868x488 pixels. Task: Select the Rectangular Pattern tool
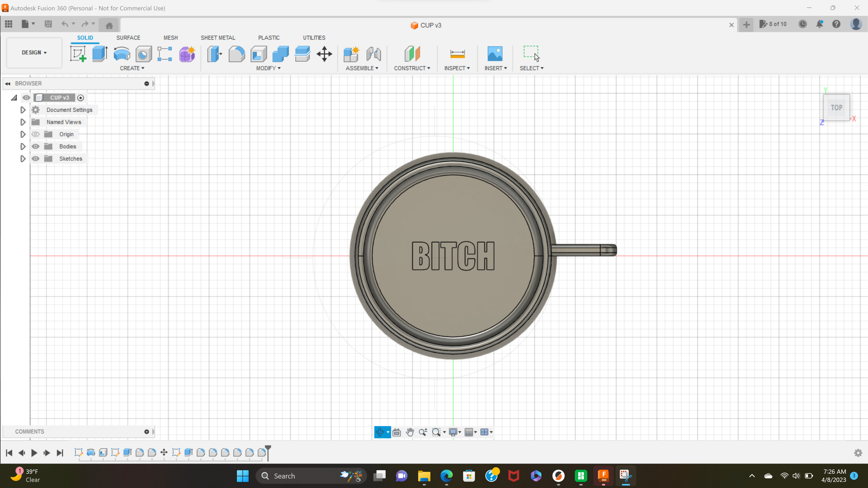click(x=165, y=54)
